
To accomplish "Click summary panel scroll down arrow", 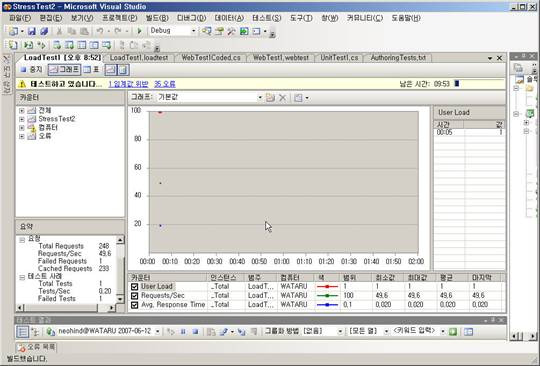I will click(120, 299).
